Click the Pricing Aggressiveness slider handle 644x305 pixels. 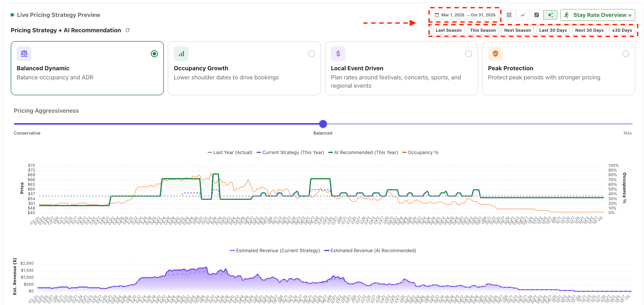click(323, 124)
